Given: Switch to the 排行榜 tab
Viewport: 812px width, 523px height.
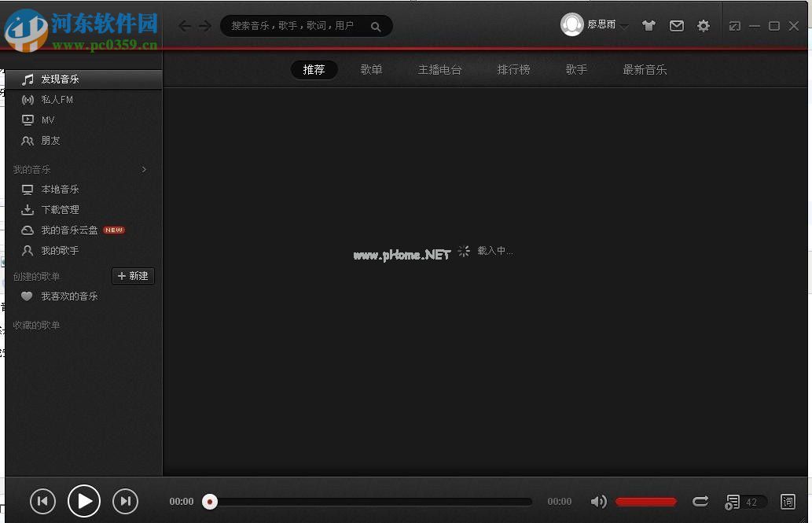Looking at the screenshot, I should pos(513,70).
